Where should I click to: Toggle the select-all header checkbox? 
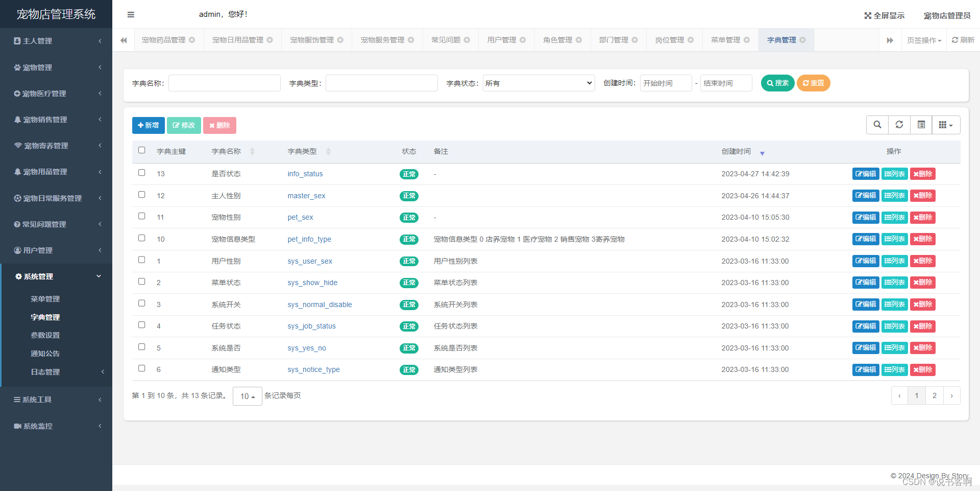click(x=142, y=150)
